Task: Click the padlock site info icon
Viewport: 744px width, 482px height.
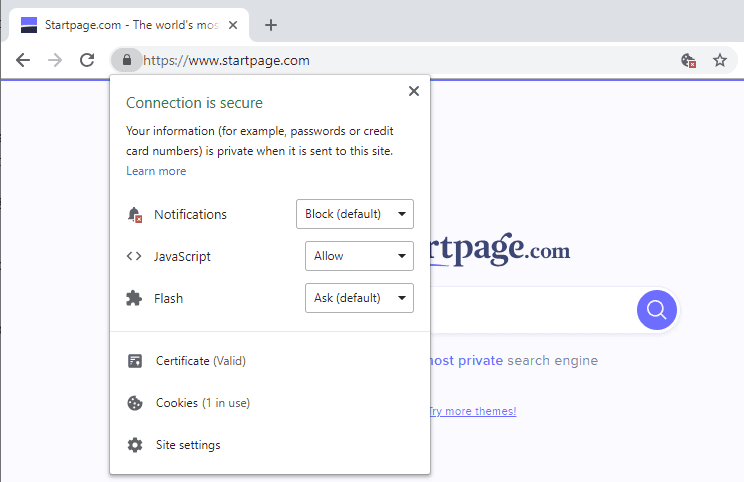Action: pyautogui.click(x=127, y=60)
